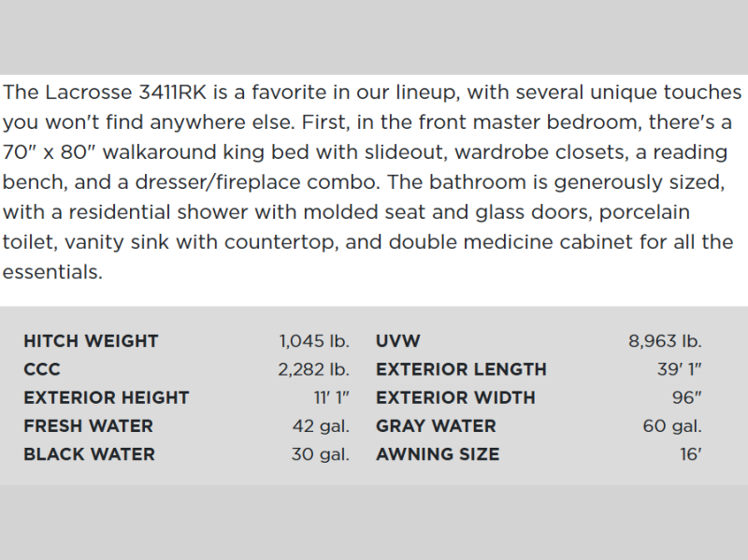Select the 30 gal. black water value

pyautogui.click(x=321, y=454)
